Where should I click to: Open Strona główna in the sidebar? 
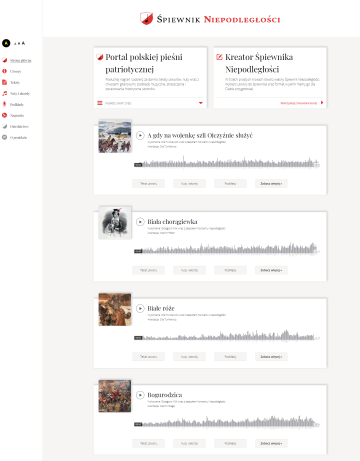(20, 60)
